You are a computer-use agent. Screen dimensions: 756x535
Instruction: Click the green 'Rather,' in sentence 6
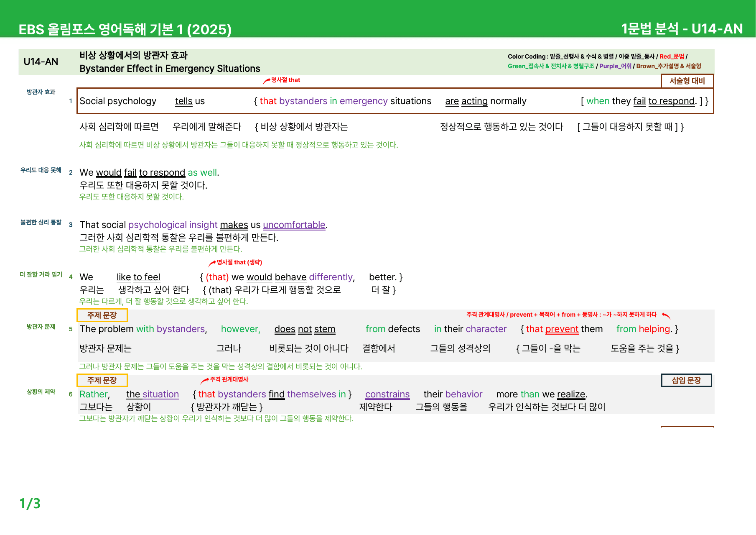[x=95, y=394]
